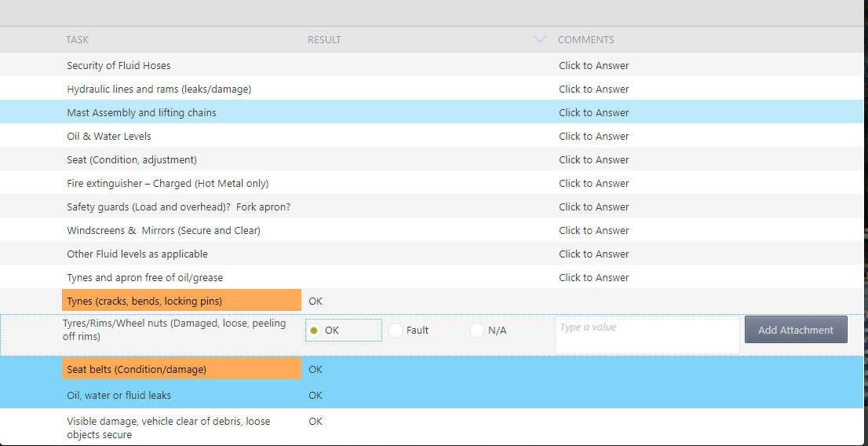Image resolution: width=868 pixels, height=446 pixels.
Task: Select 'Visible damage, vehicle clear of debris' task
Action: pos(168,428)
